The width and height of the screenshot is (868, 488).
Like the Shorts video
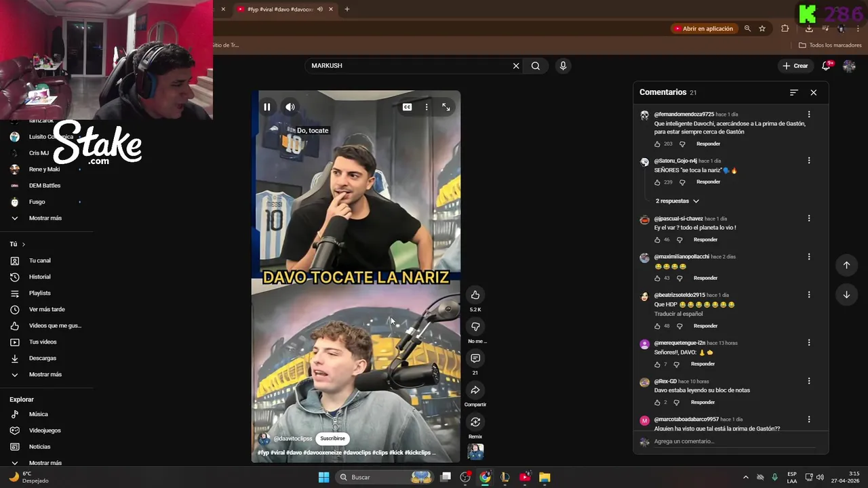click(475, 295)
